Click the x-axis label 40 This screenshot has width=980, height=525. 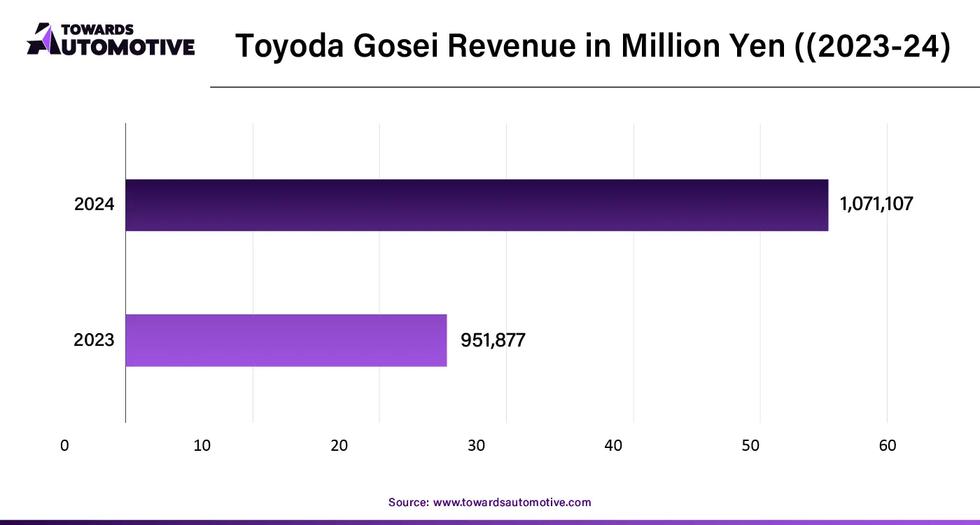tap(613, 445)
